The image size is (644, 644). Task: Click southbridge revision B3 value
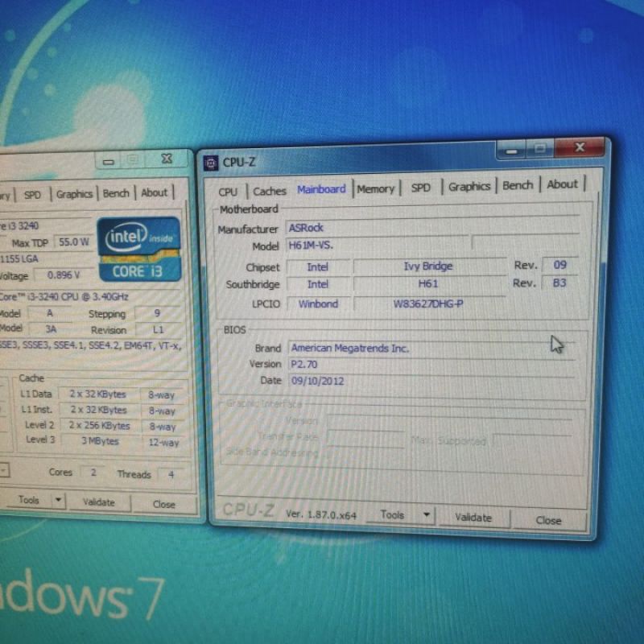pyautogui.click(x=559, y=283)
